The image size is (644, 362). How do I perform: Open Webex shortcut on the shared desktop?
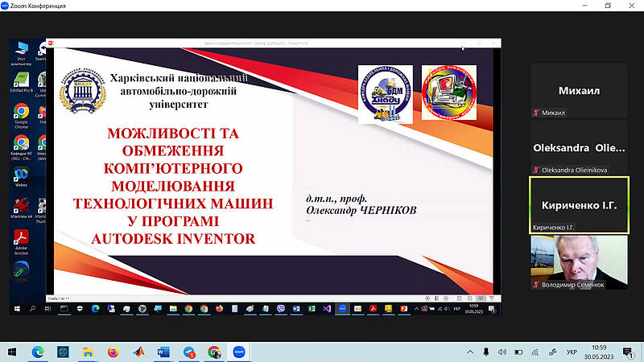click(21, 177)
